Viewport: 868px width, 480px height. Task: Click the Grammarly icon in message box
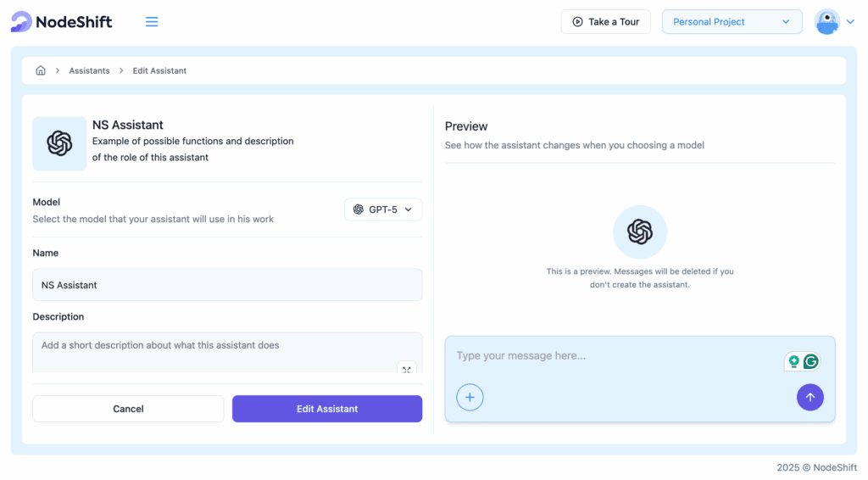pyautogui.click(x=811, y=362)
